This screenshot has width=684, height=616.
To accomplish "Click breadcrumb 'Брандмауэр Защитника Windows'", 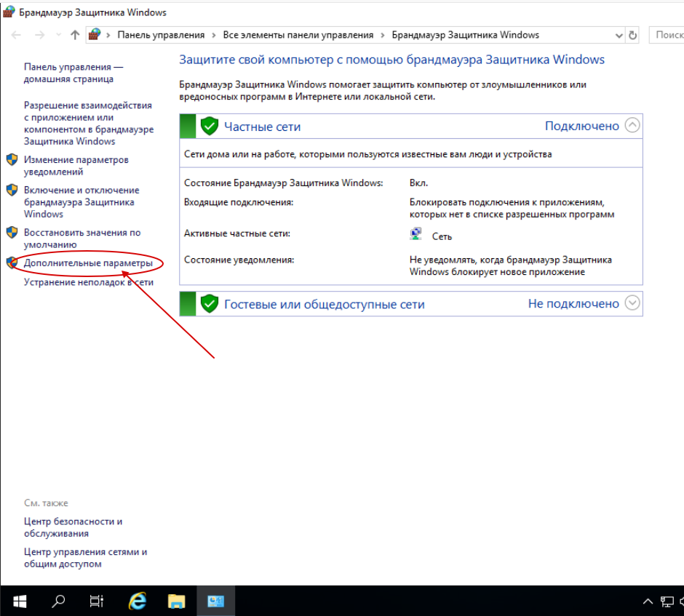I will pos(466,35).
